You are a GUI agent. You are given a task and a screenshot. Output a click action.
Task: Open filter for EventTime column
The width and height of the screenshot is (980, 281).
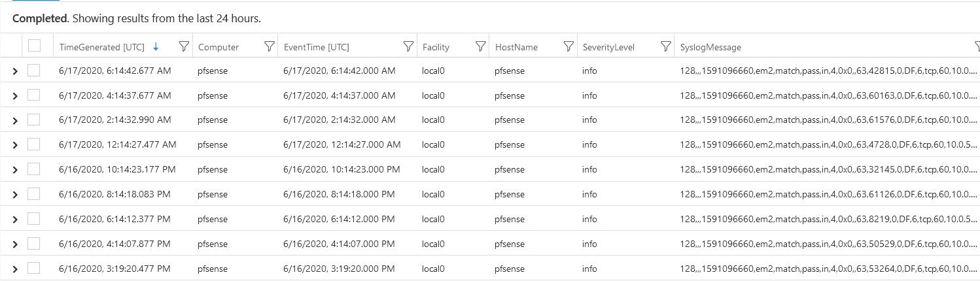[408, 46]
